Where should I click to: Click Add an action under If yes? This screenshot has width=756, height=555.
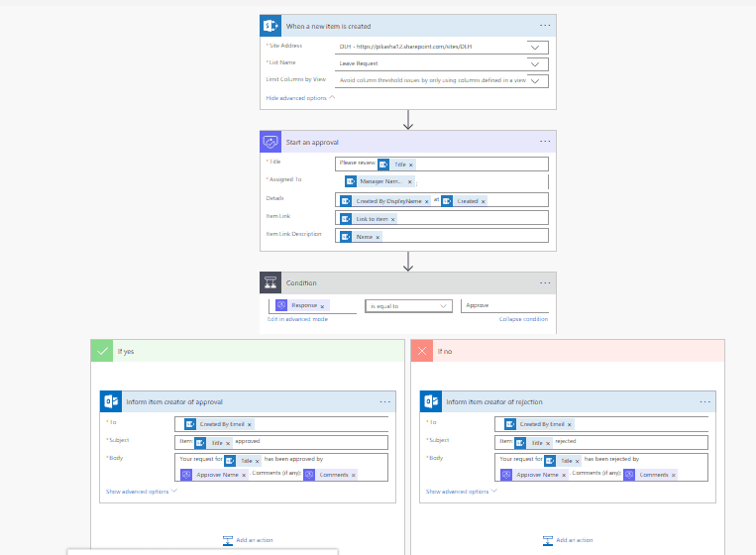tap(248, 540)
